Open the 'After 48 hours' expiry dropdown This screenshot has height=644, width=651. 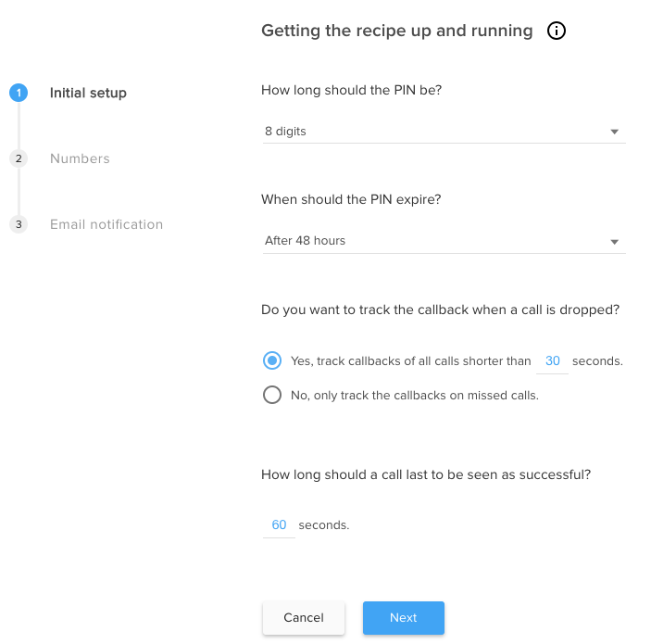point(444,241)
